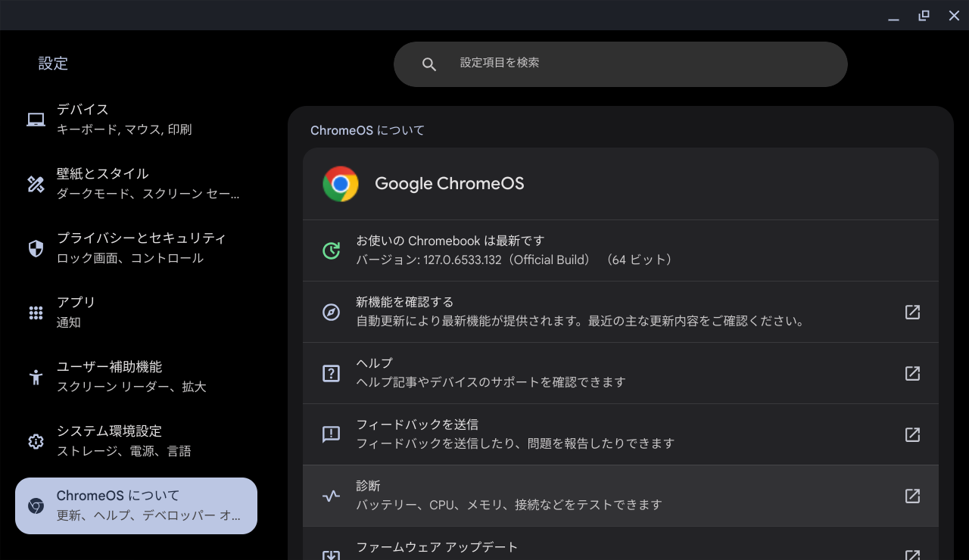Open アプリ using the grid icon
This screenshot has width=969, height=560.
[35, 311]
